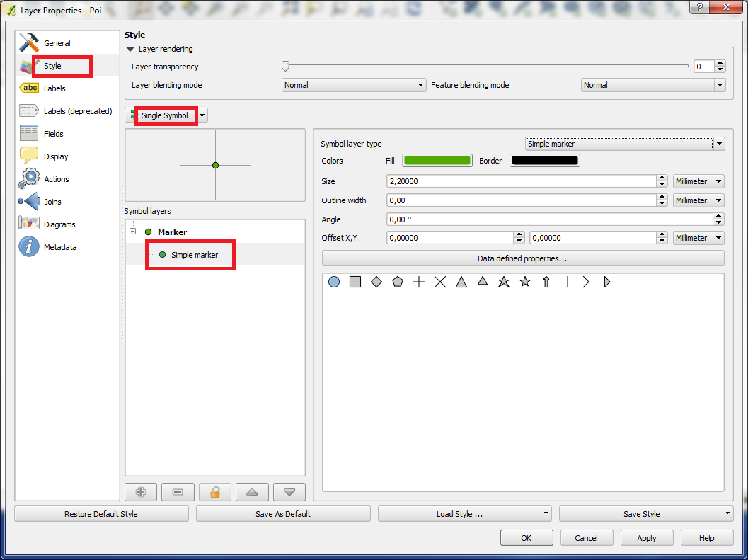Open the Feature blending mode dropdown
Screen dimensions: 748x560
point(653,85)
